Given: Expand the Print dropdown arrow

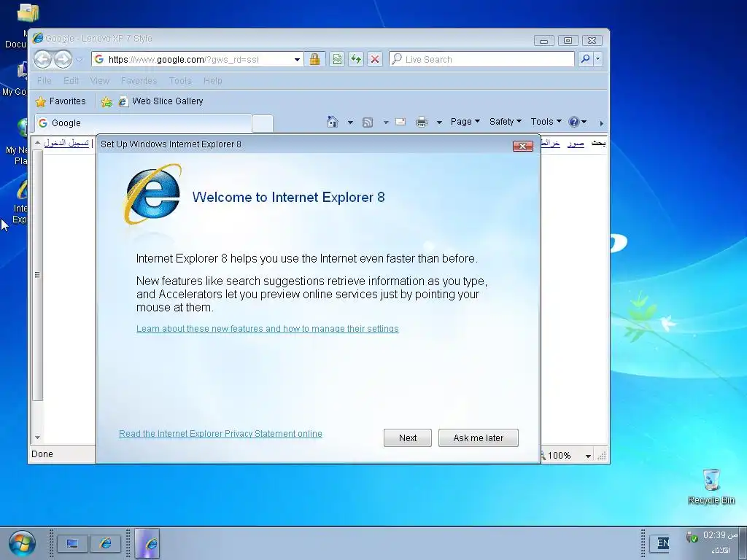Looking at the screenshot, I should pyautogui.click(x=439, y=122).
